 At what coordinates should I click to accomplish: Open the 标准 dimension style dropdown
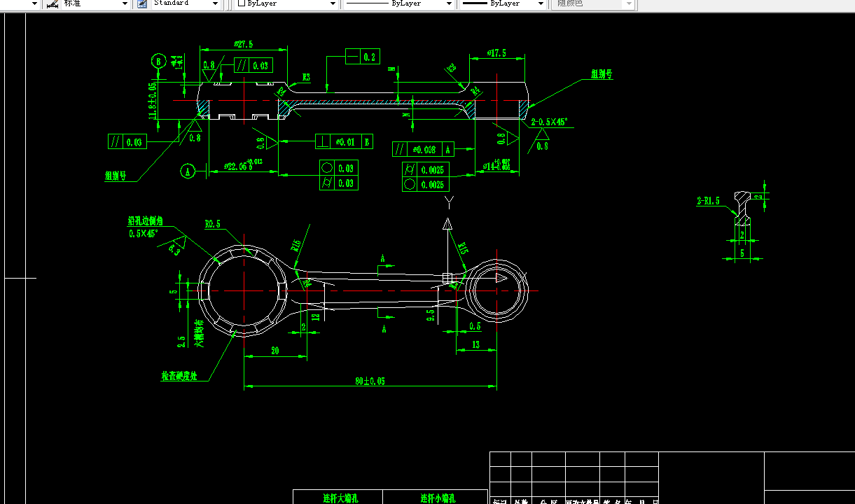125,3
